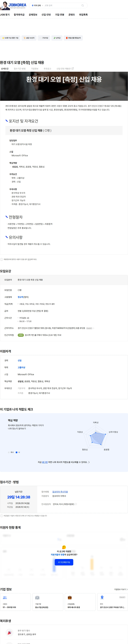This screenshot has height=644, width=128.
Task: Click the 로그인/회원가입 button
Action: tap(64, 562)
